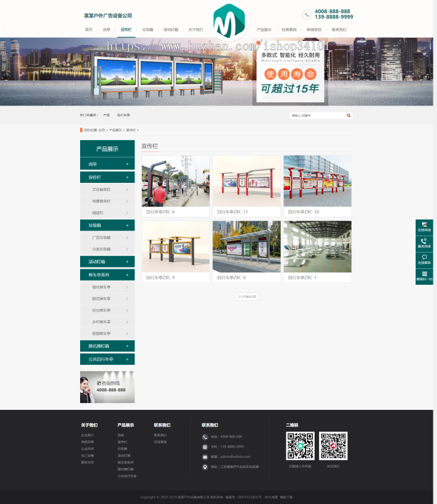Image resolution: width=437 pixels, height=504 pixels.
Task: Open product thumbnail 自行车亭ZXC-10
Action: coord(317,181)
